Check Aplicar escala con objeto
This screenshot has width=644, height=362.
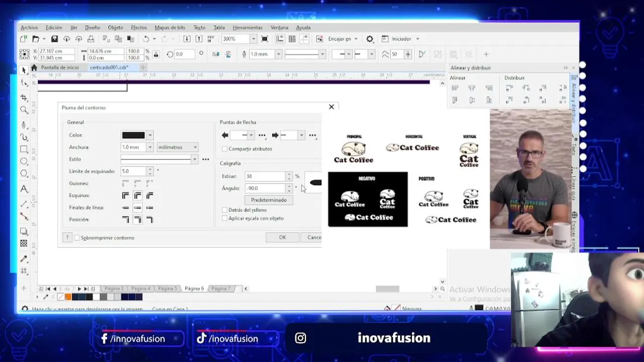[224, 218]
